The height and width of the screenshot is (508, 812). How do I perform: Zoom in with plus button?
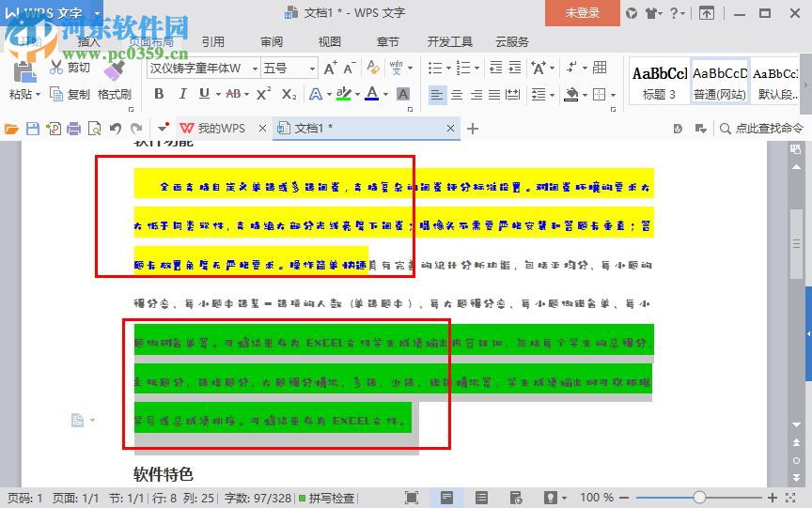pos(773,498)
